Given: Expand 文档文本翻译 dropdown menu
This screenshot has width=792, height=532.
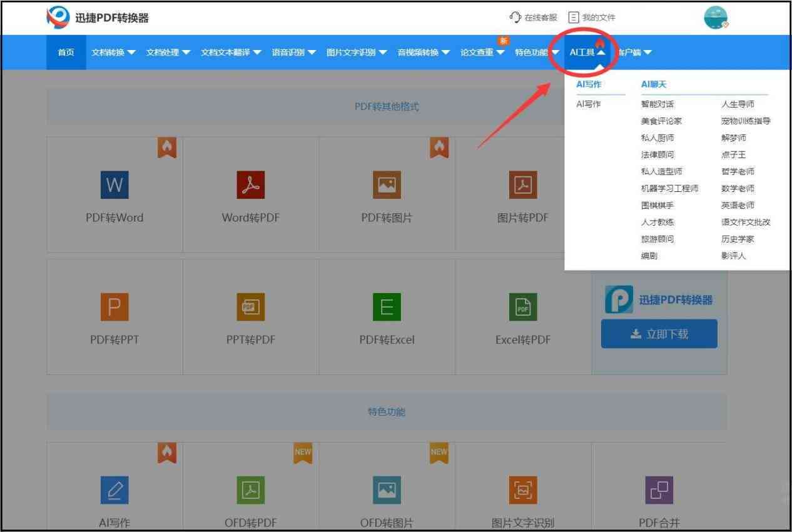Looking at the screenshot, I should tap(231, 53).
